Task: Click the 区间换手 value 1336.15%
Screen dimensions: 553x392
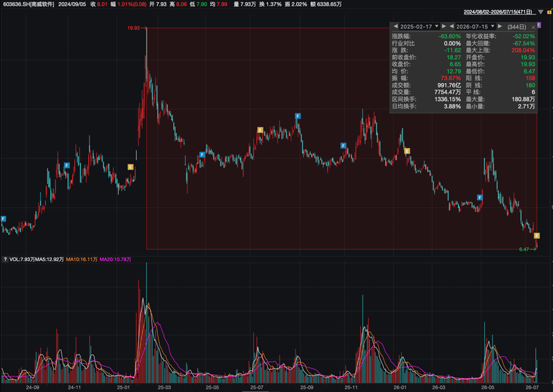Action: pos(448,100)
